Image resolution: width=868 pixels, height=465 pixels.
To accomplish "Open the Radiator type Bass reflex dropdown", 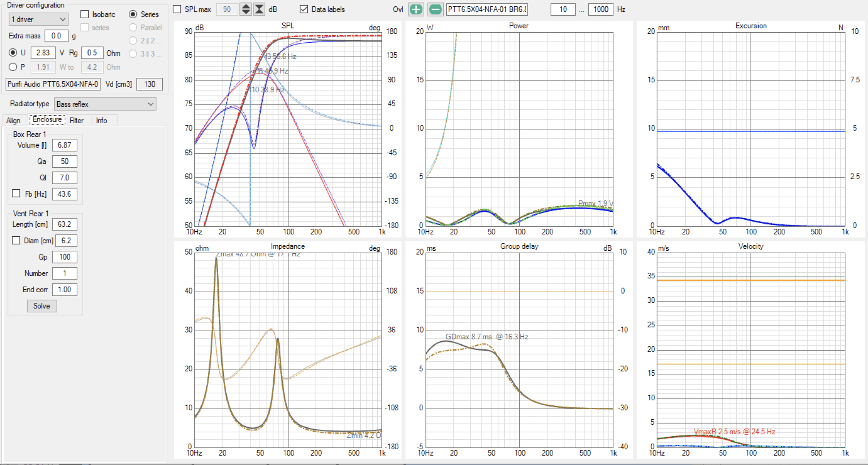I will tap(105, 104).
